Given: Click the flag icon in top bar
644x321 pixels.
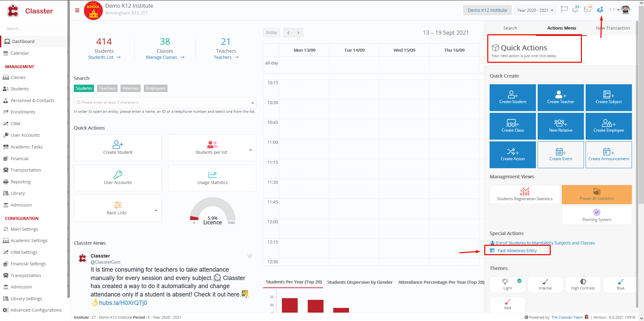Looking at the screenshot, I should (x=564, y=9).
